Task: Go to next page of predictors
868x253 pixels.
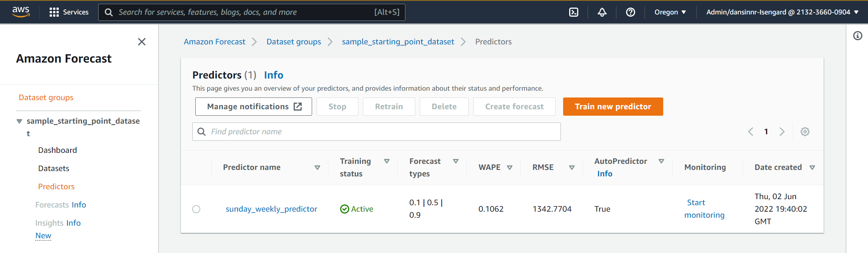Action: point(782,132)
